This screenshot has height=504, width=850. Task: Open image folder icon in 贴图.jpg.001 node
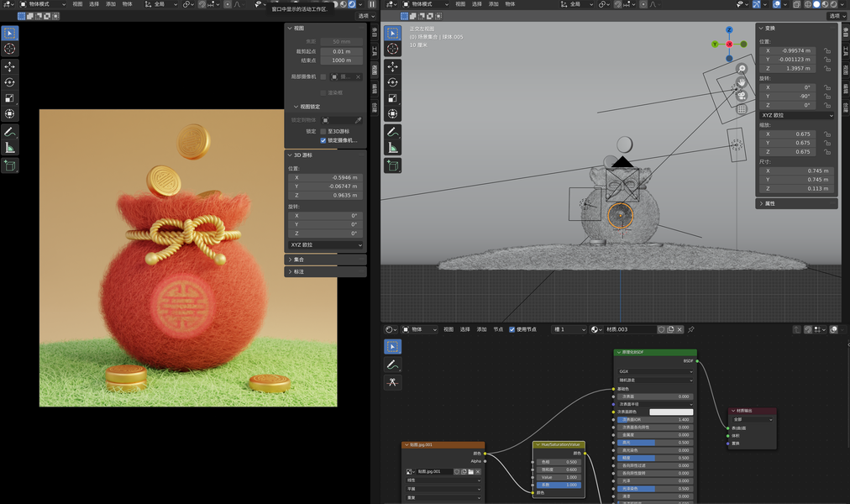tap(470, 471)
